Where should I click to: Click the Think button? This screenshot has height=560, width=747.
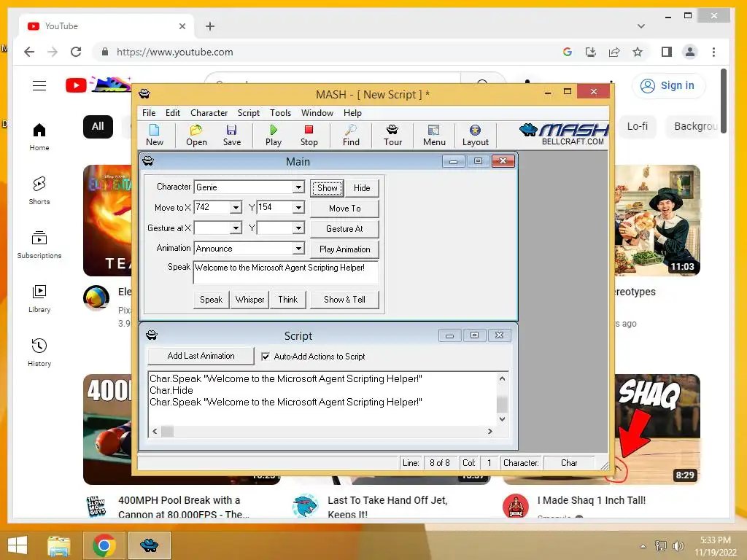pos(287,300)
